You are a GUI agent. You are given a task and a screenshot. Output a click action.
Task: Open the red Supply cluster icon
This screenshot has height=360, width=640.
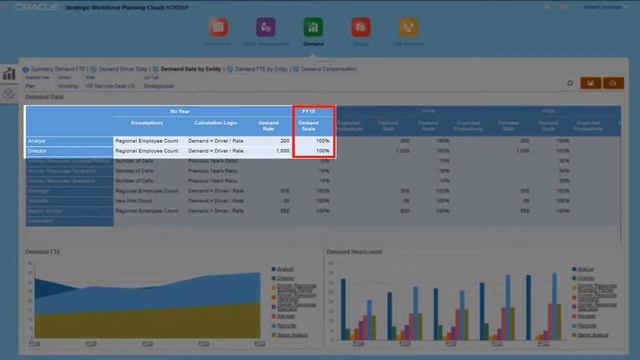point(361,27)
